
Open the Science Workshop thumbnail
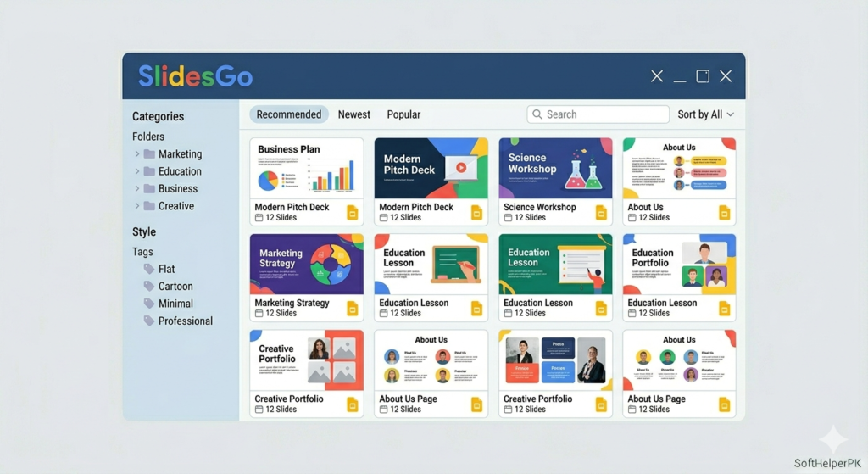(555, 169)
